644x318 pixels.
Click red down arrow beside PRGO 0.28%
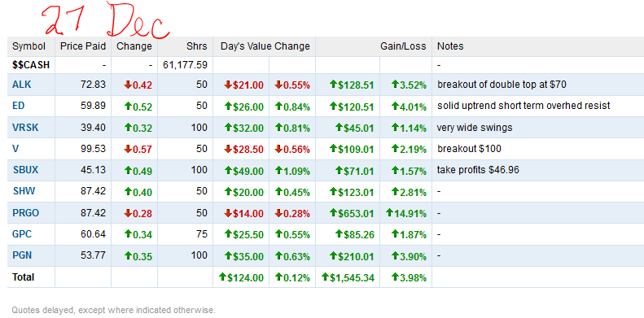point(278,213)
